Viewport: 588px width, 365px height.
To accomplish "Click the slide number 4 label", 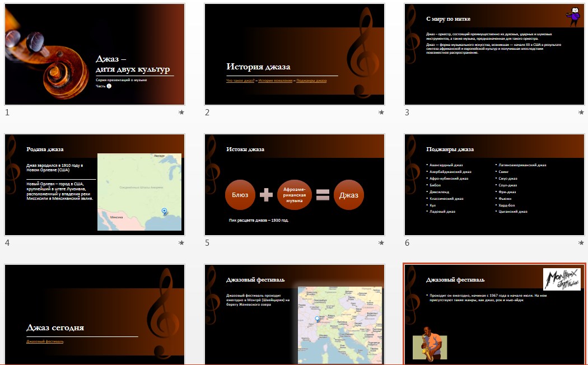I will [x=7, y=243].
